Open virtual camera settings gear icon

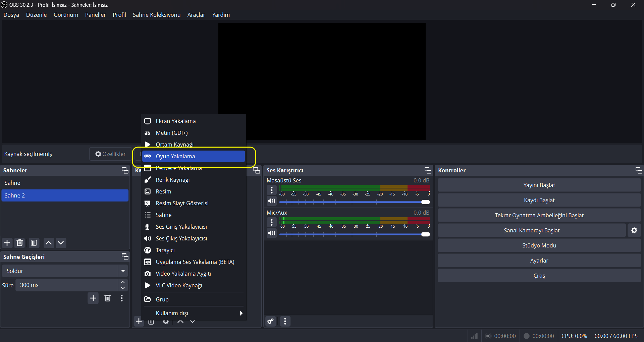634,230
